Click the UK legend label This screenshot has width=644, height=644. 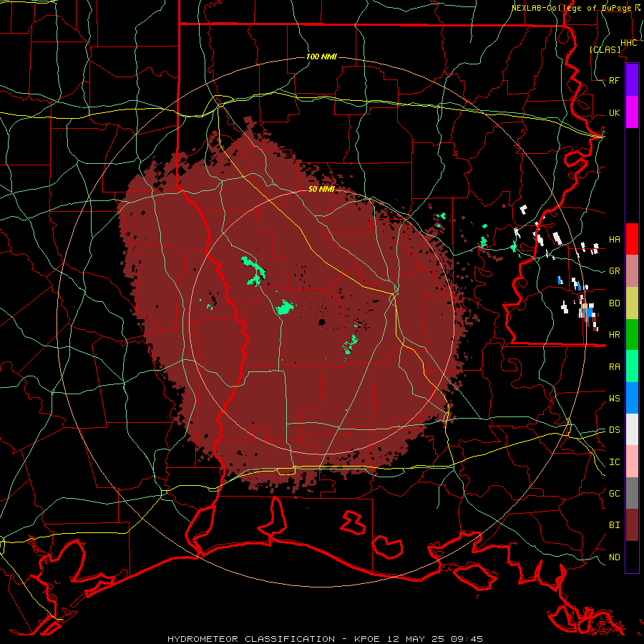point(614,112)
